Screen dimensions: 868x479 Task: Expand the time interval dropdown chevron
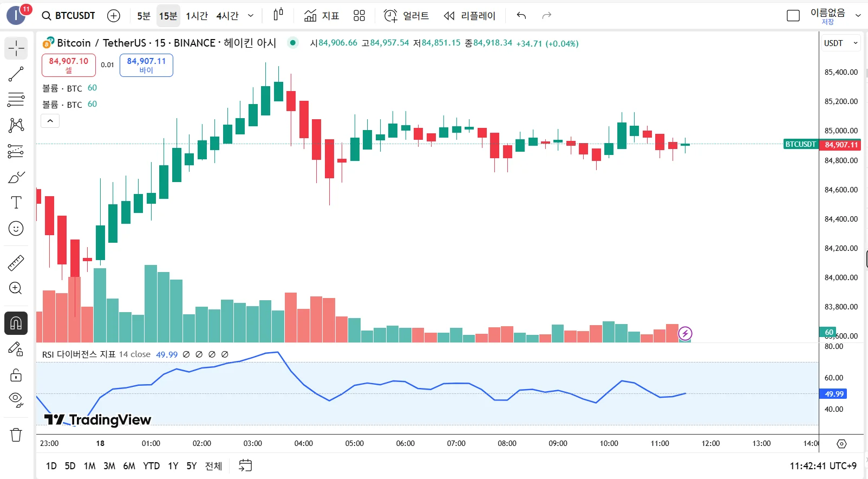tap(251, 16)
